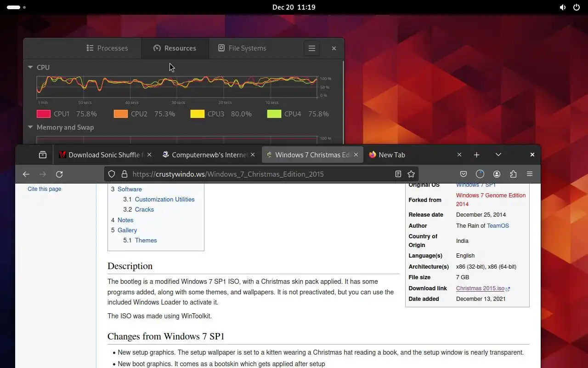Close the Computernewb's Internet tab
Viewport: 588px width, 368px height.
click(253, 155)
